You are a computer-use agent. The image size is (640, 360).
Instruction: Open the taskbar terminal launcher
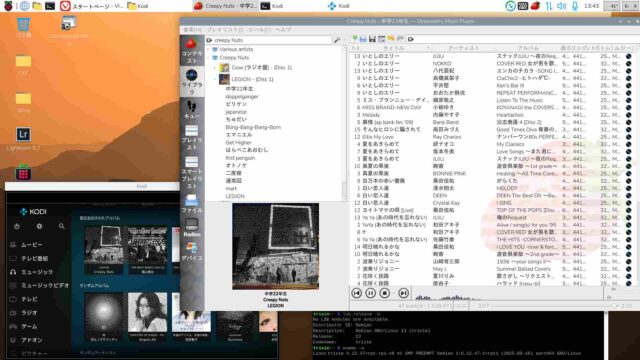pyautogui.click(x=50, y=6)
